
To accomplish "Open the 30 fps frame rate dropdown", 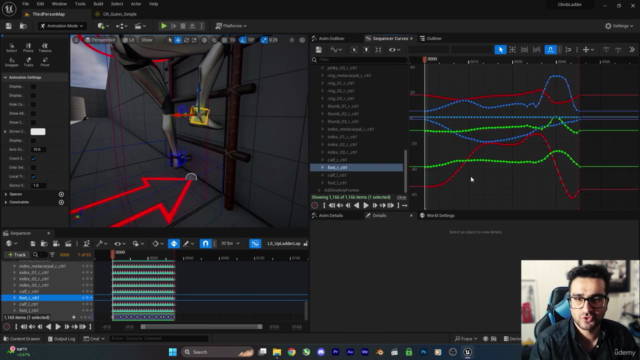I will 229,244.
